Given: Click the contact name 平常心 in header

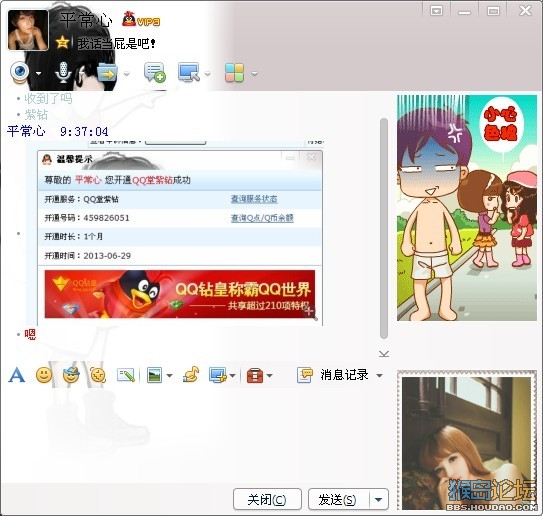Looking at the screenshot, I should coord(86,20).
